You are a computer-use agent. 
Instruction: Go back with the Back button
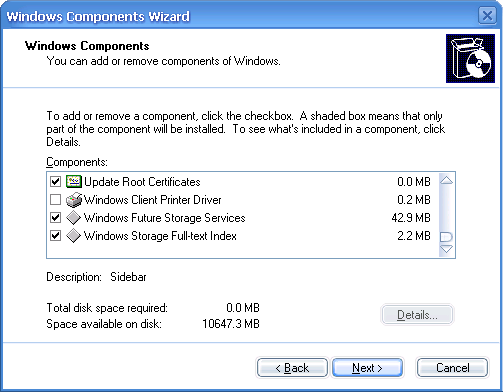click(x=292, y=368)
